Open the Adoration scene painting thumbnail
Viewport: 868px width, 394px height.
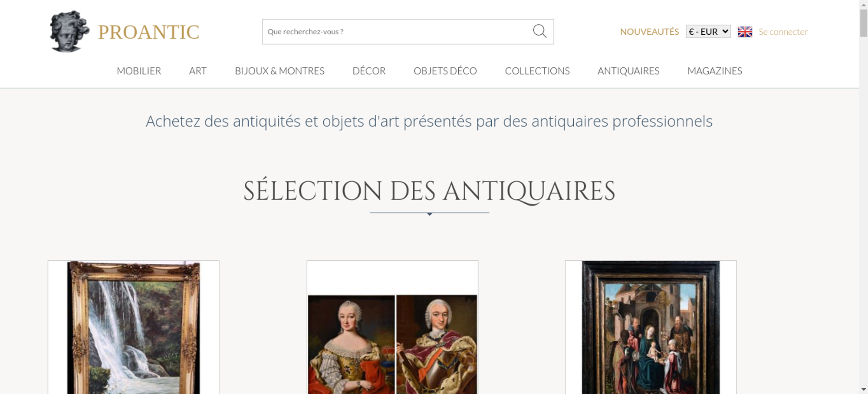pyautogui.click(x=651, y=327)
